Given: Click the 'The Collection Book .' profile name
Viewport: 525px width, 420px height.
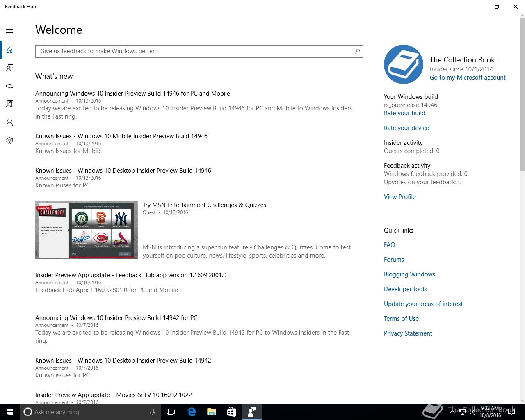Looking at the screenshot, I should click(464, 60).
